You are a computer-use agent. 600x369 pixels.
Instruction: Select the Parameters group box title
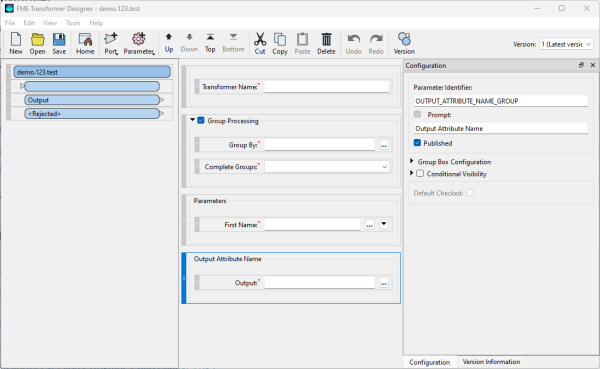tap(210, 201)
